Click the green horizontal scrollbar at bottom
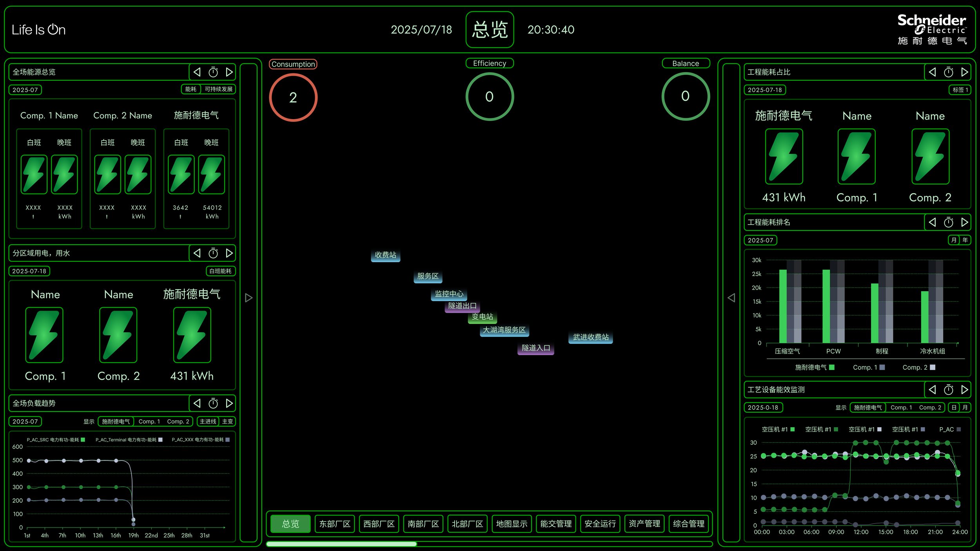This screenshot has height=551, width=980. click(341, 544)
